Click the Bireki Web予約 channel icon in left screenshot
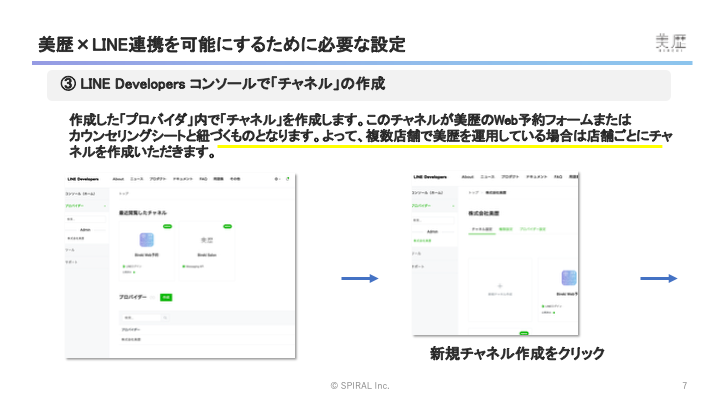This screenshot has height=405, width=720. 147,240
